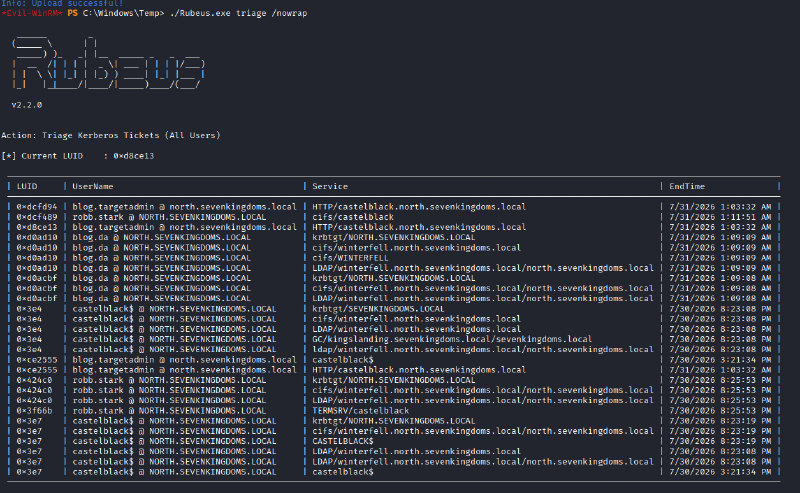Screen dimensions: 800x493
Task: Click the LUID column header
Action: coord(27,186)
